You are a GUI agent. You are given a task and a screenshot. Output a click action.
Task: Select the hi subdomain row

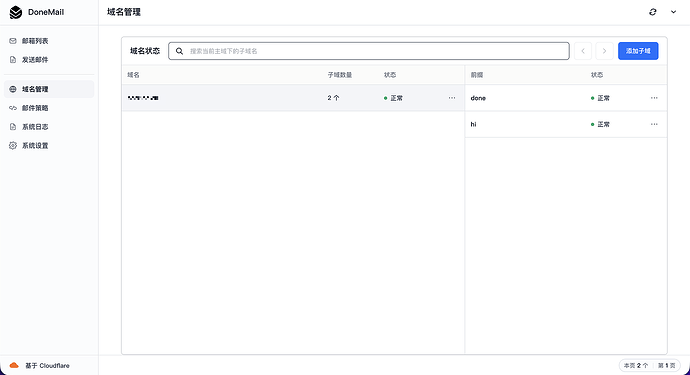(x=566, y=124)
